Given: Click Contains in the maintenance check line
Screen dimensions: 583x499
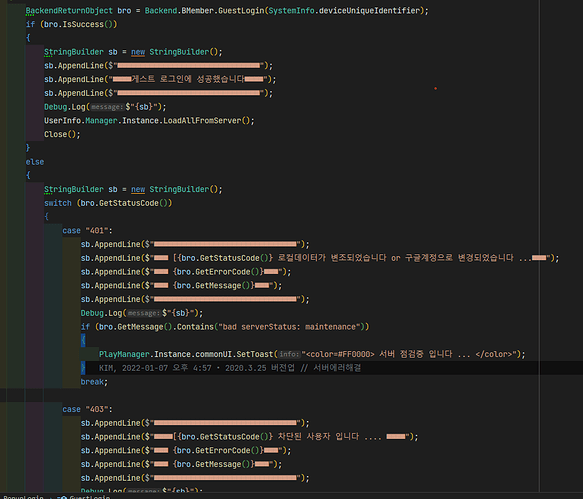Looking at the screenshot, I should (195, 327).
